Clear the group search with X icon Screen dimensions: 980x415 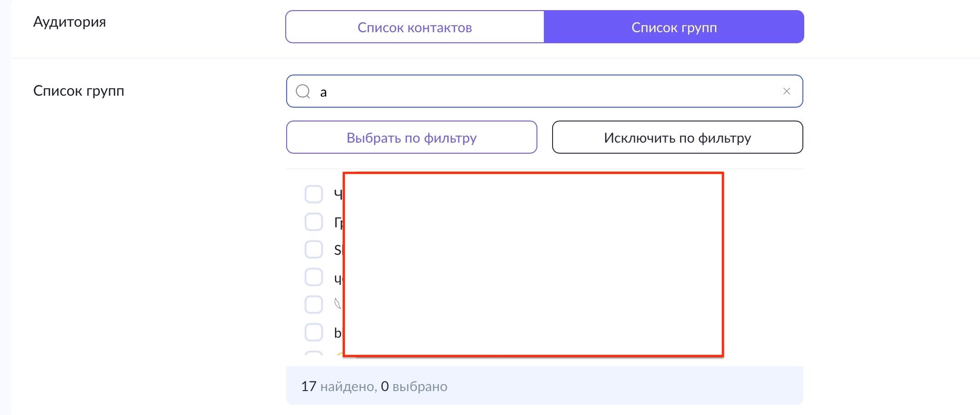[x=786, y=92]
